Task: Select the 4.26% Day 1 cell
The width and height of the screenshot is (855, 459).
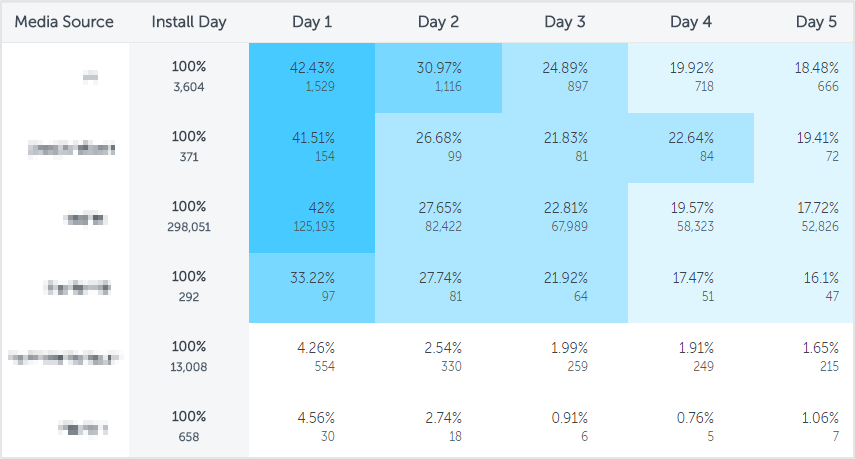Action: pyautogui.click(x=312, y=357)
